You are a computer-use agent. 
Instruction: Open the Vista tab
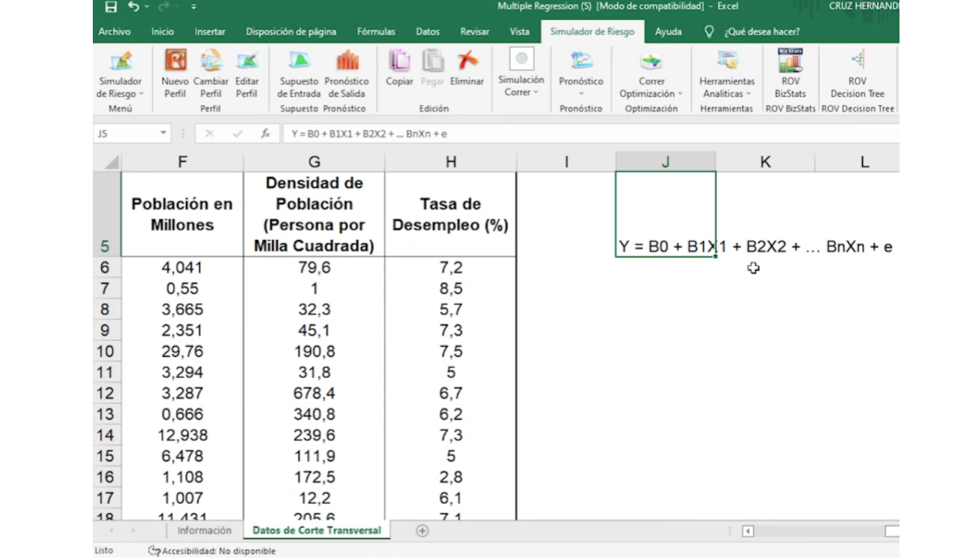pyautogui.click(x=519, y=32)
